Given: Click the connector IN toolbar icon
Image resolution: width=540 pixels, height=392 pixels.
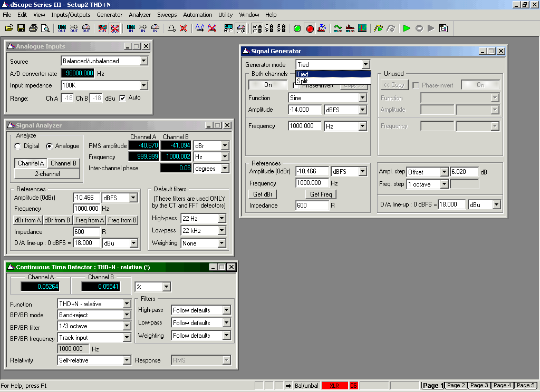Looking at the screenshot, I should pos(143,28).
